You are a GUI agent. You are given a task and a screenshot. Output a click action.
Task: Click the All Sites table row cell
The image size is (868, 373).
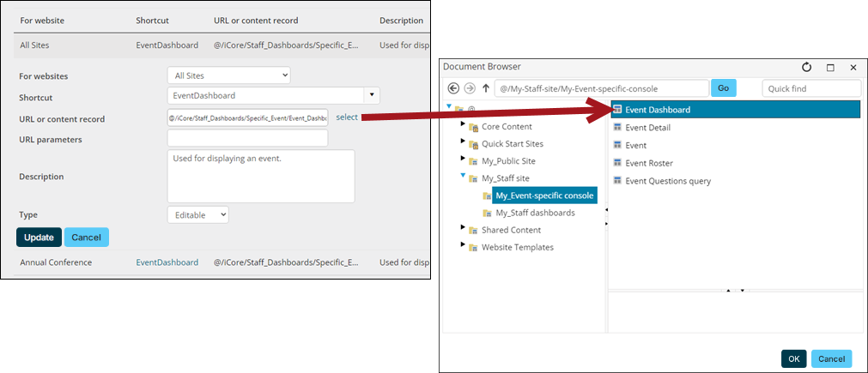coord(34,45)
